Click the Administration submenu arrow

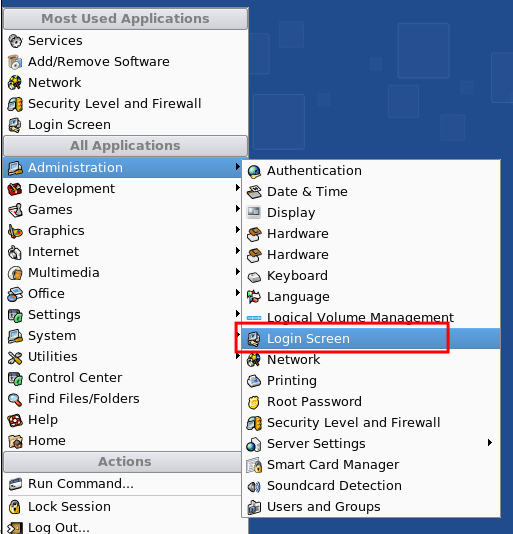(238, 167)
